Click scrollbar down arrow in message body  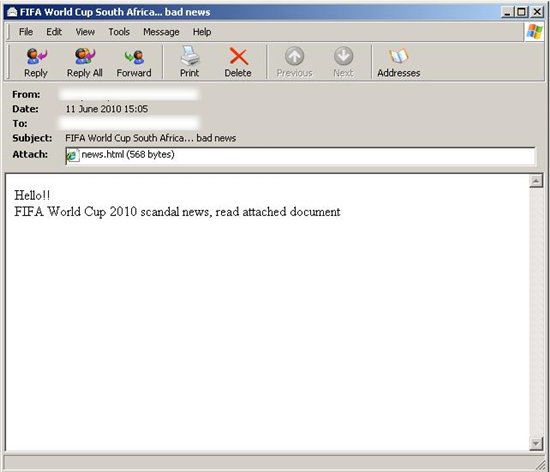click(x=536, y=444)
